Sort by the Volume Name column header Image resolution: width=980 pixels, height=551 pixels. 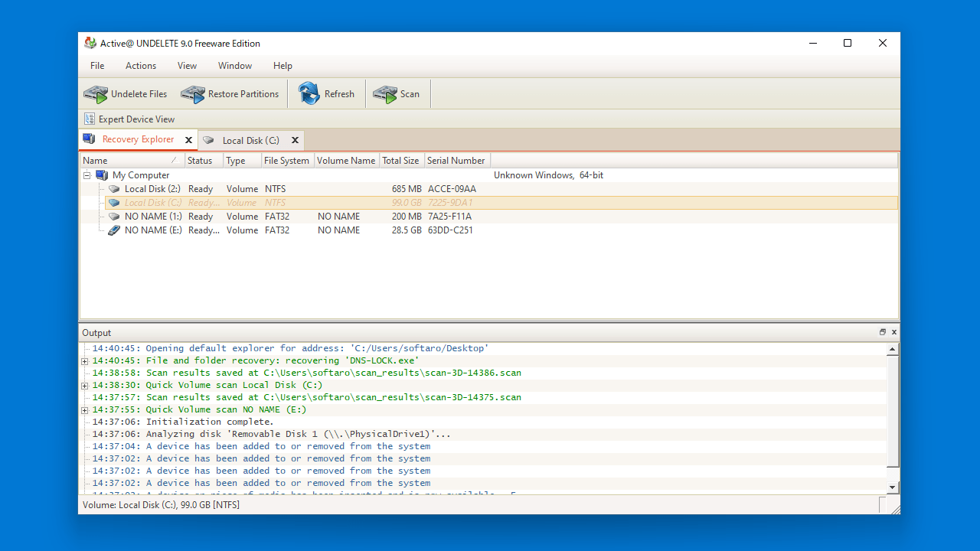(347, 161)
